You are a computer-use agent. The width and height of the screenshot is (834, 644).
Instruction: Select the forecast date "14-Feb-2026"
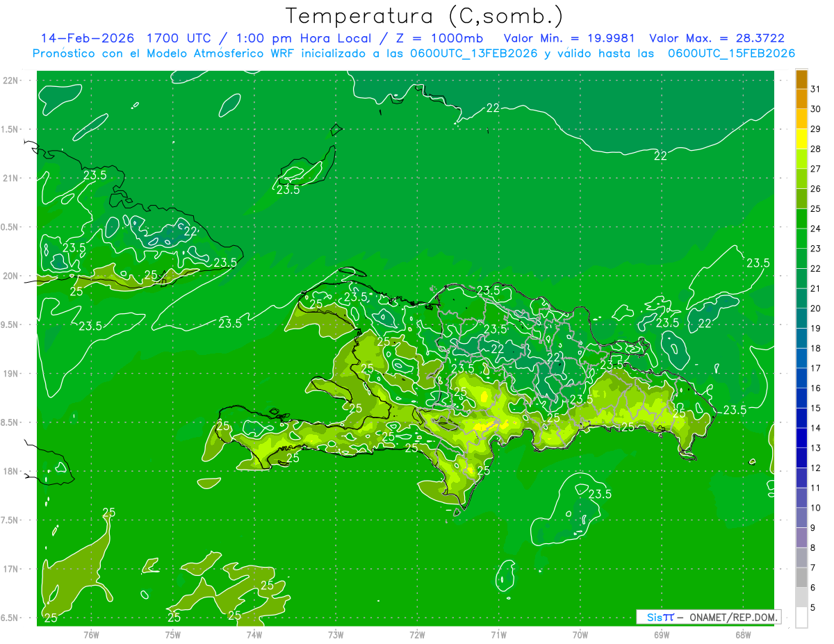89,38
